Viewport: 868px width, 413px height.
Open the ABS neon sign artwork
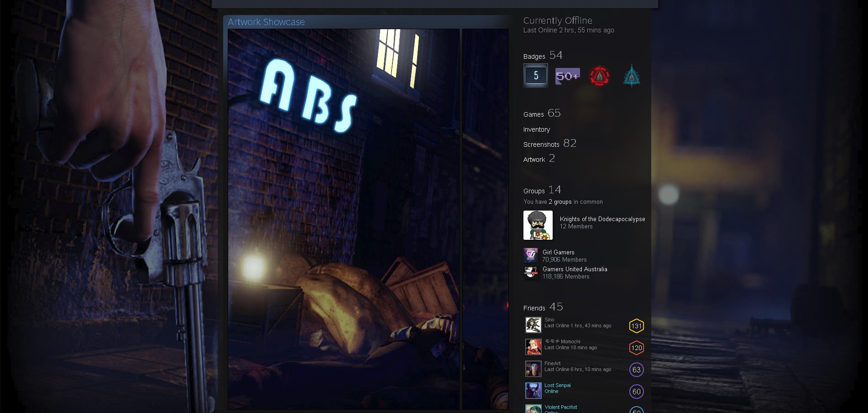click(344, 219)
